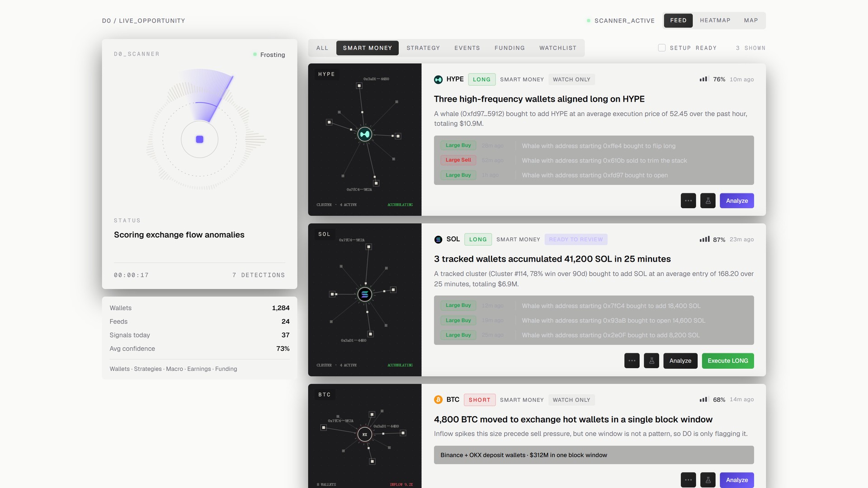Click the 76% confidence signal bars icon
Image resolution: width=868 pixels, height=488 pixels.
point(704,79)
